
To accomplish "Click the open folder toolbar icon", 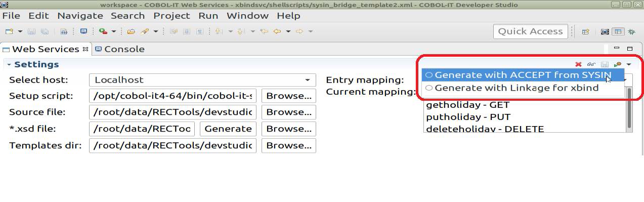I will (x=131, y=31).
